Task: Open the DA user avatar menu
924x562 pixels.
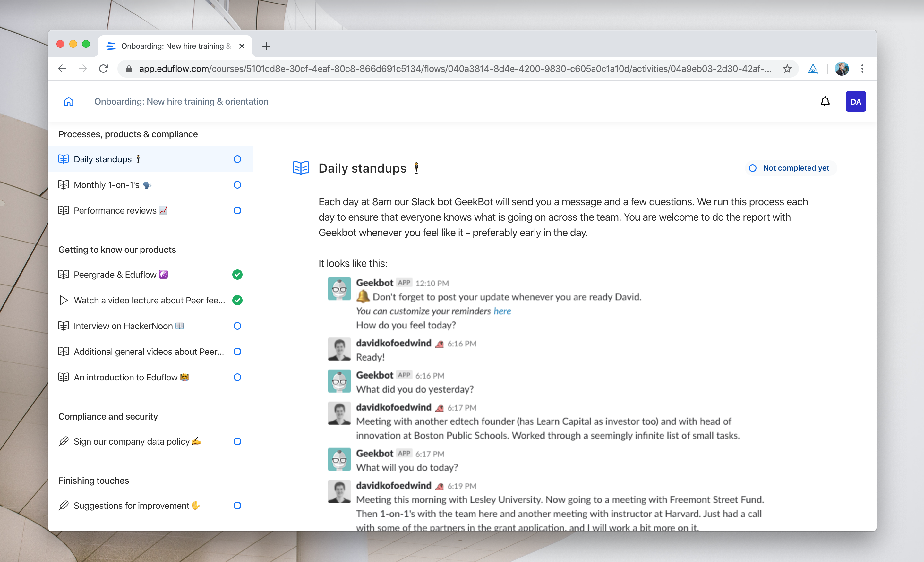Action: coord(855,102)
